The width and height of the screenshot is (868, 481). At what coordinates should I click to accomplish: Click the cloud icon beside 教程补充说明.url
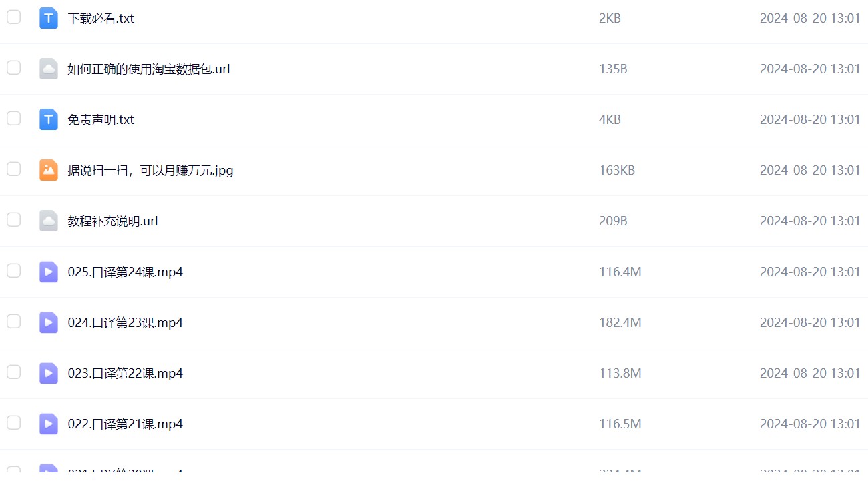pos(49,221)
